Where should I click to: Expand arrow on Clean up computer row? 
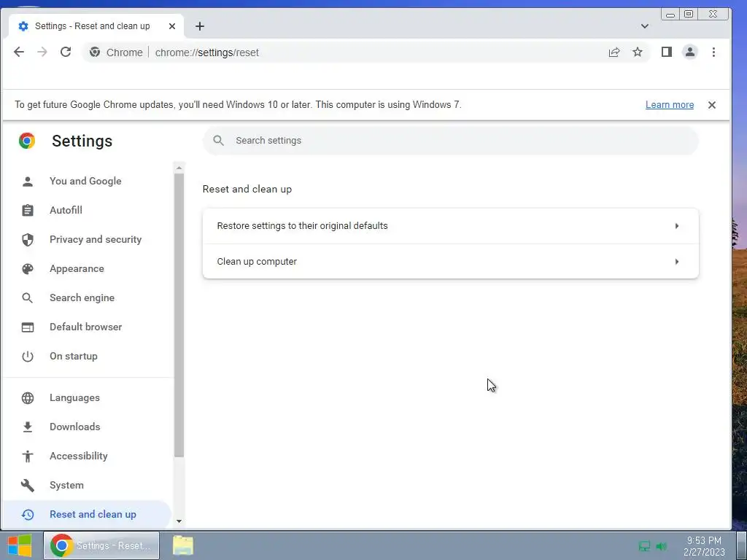[x=676, y=262]
